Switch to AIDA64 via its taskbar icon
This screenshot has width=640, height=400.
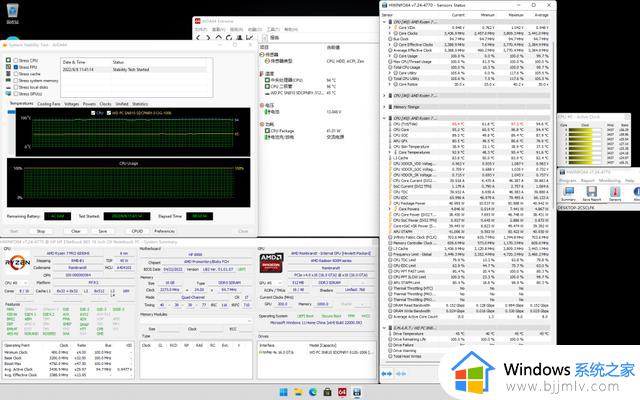click(x=342, y=392)
